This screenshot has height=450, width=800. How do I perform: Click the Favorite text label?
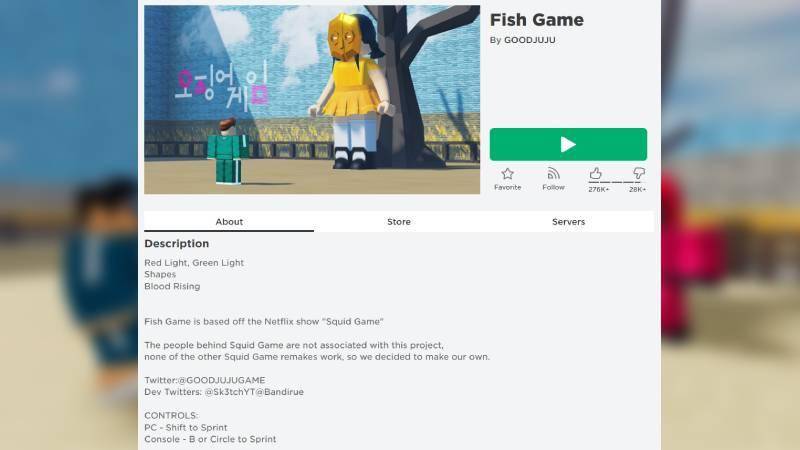coord(507,187)
